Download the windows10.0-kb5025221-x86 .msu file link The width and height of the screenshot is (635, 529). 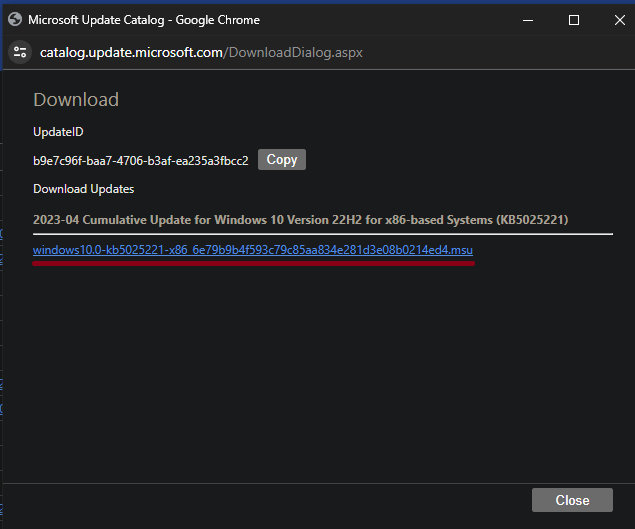tap(253, 250)
